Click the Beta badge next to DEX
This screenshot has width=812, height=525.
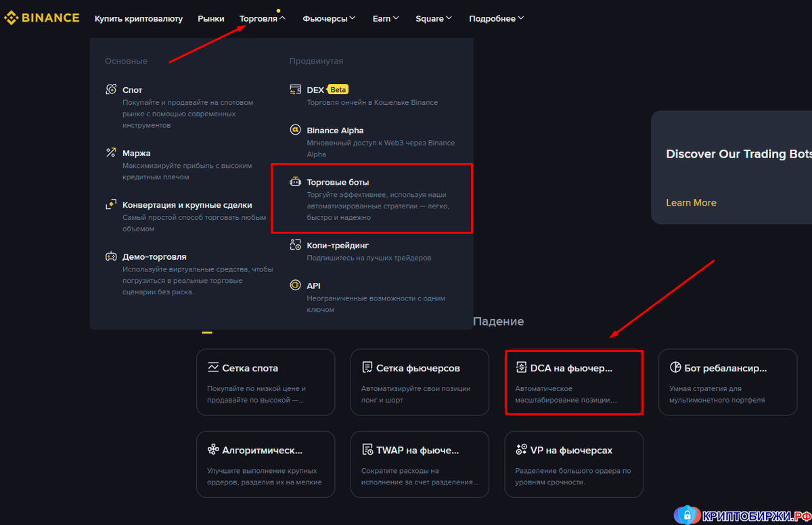[x=338, y=89]
